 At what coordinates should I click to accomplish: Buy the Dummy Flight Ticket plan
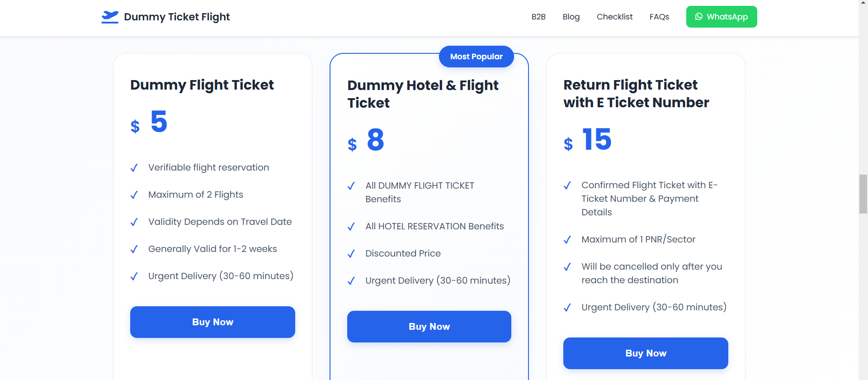(212, 322)
